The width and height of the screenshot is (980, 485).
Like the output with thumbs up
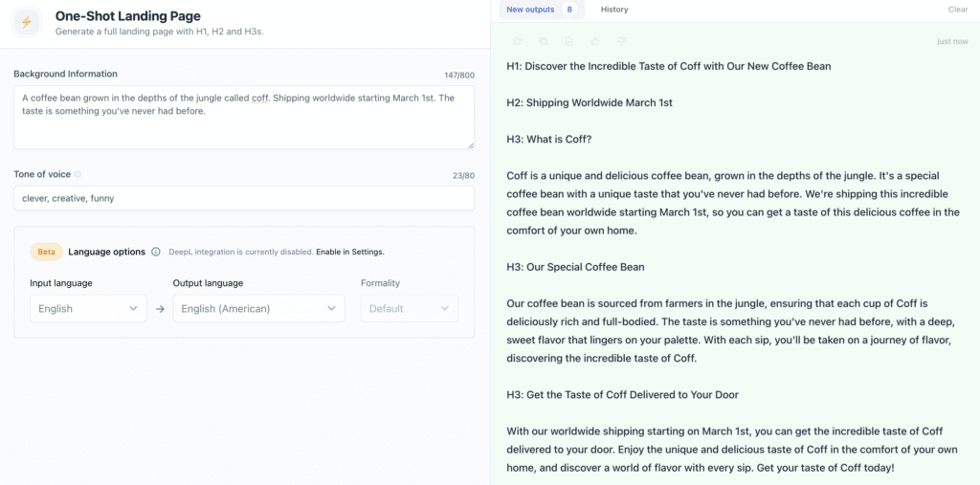595,41
